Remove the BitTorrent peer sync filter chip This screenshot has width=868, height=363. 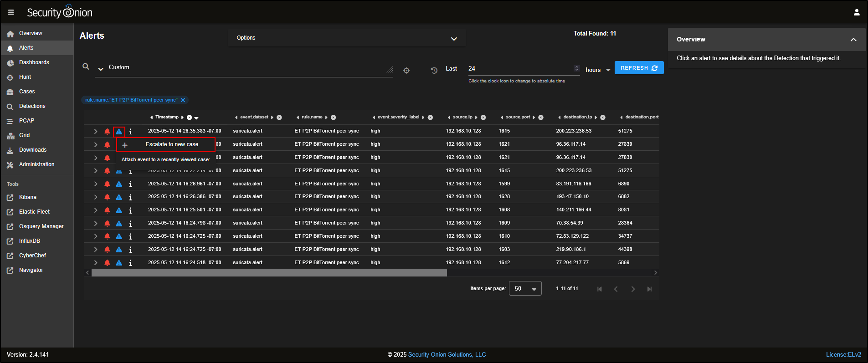coord(183,100)
